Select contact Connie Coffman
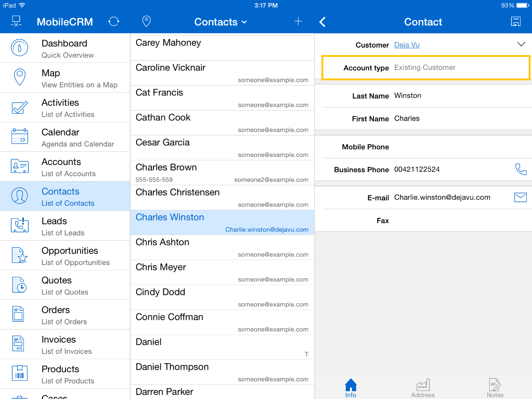The width and height of the screenshot is (532, 399). coord(222,322)
